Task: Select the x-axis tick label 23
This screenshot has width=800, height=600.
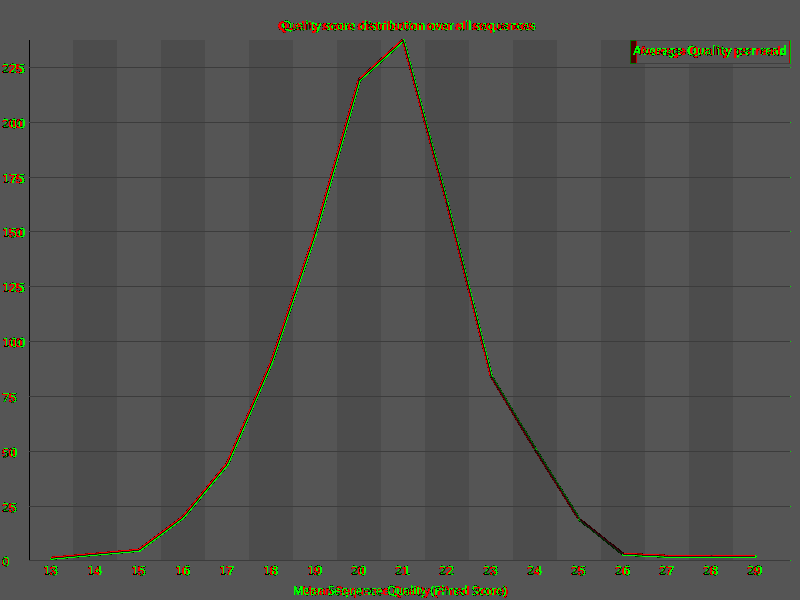Action: [x=491, y=570]
